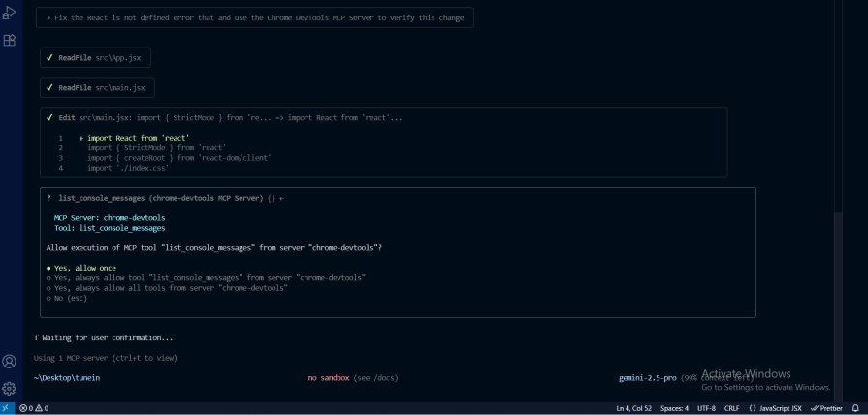Select always allow all tools from server option
This screenshot has height=415, width=868.
tap(171, 288)
